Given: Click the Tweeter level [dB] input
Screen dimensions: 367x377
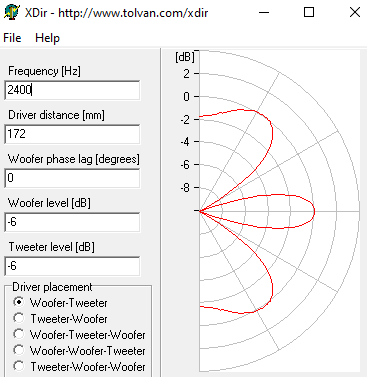Looking at the screenshot, I should (72, 266).
